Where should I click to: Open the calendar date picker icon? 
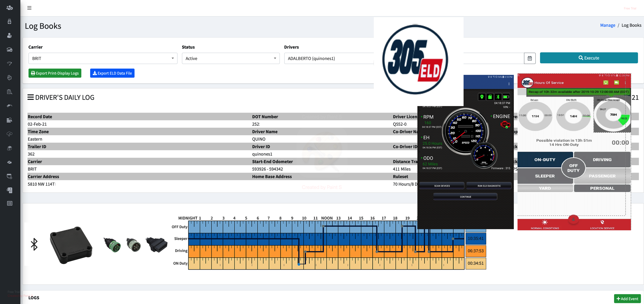point(530,58)
